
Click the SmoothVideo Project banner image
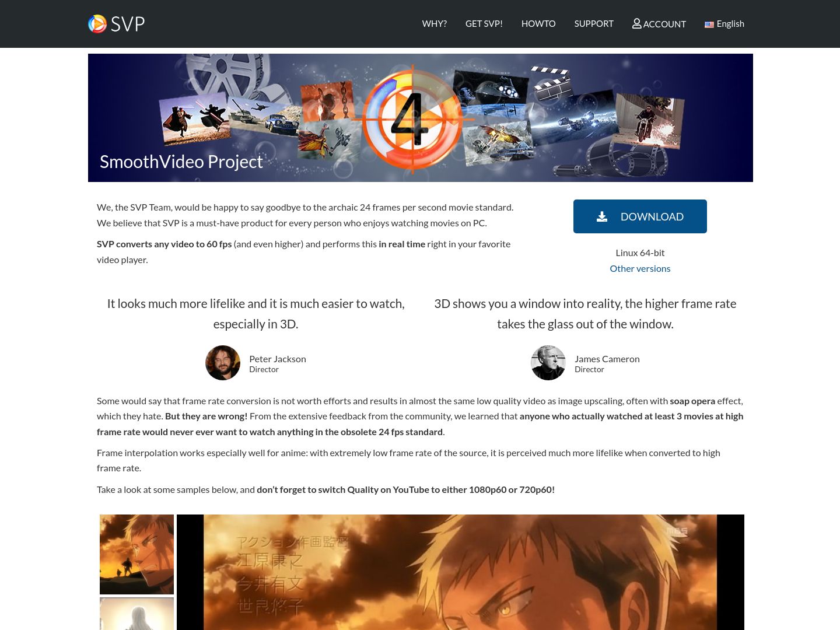(420, 118)
